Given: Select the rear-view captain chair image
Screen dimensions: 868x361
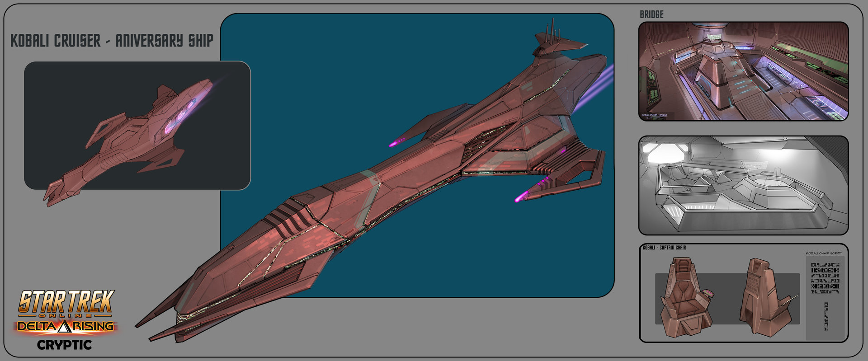Looking at the screenshot, I should click(769, 296).
